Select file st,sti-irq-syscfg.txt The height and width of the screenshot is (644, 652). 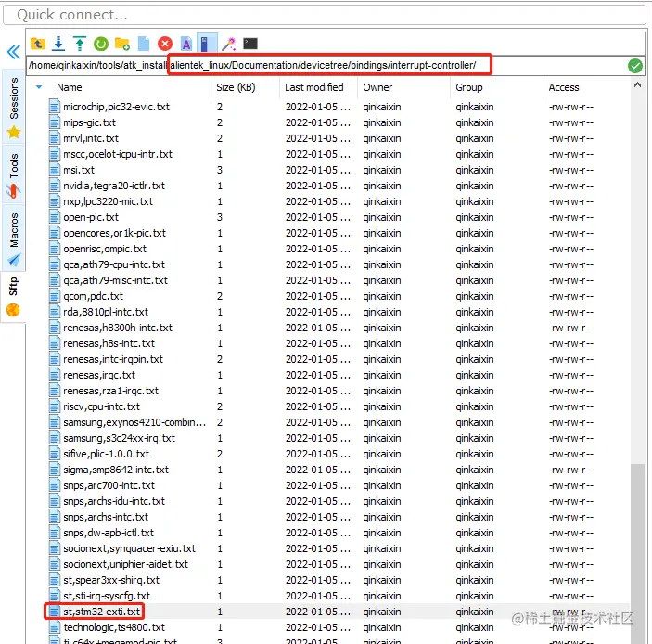coord(107,596)
